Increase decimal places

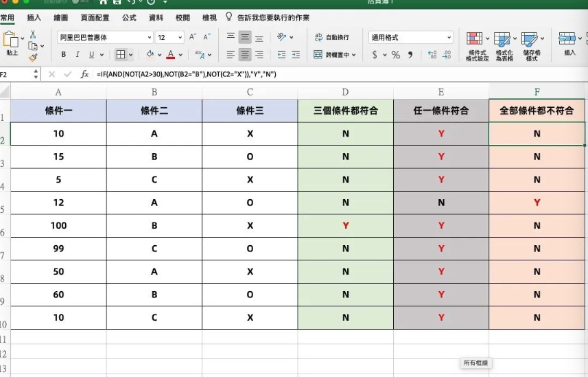[x=432, y=55]
